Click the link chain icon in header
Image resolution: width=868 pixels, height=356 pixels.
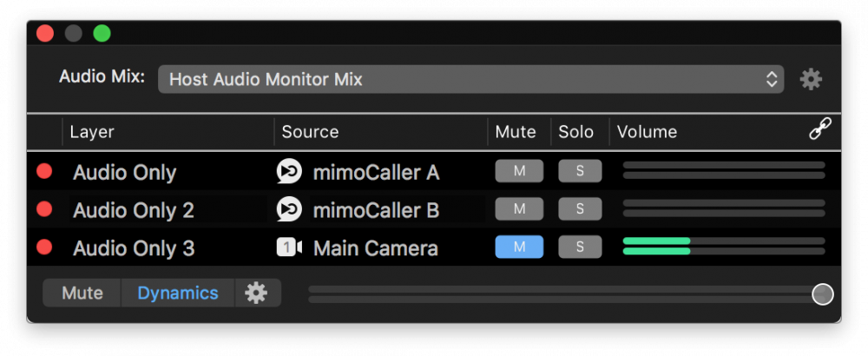tap(820, 129)
